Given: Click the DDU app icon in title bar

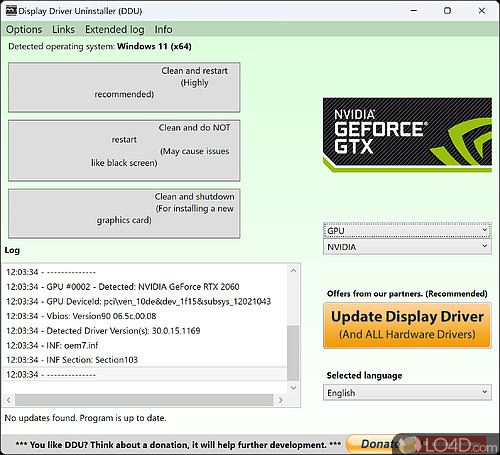Looking at the screenshot, I should point(11,10).
